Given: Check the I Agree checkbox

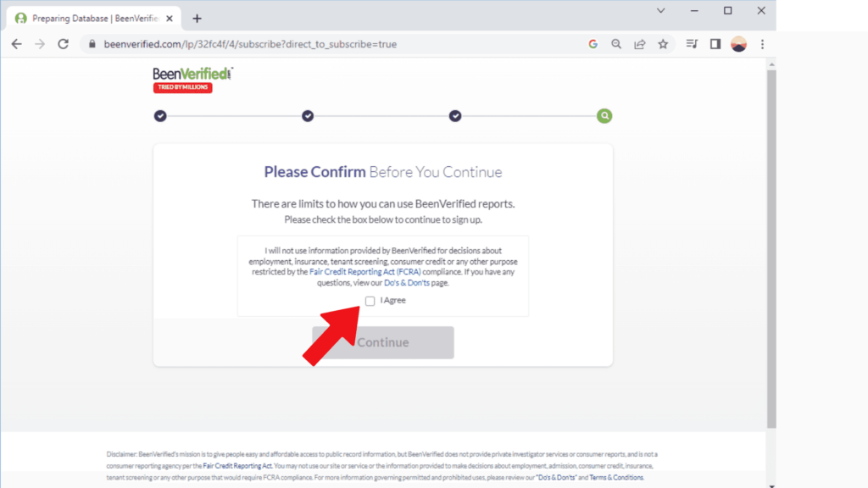Looking at the screenshot, I should 370,301.
